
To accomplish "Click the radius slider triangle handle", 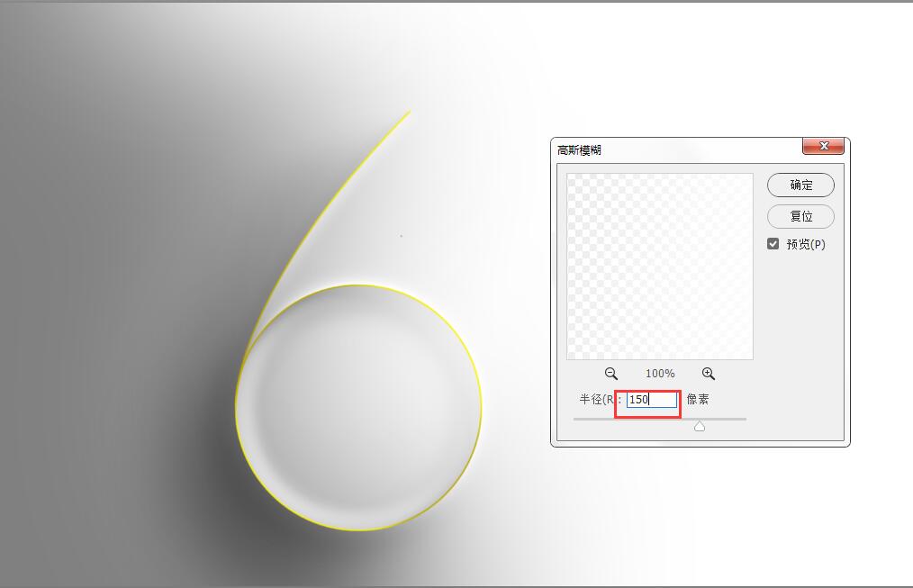I will [700, 427].
